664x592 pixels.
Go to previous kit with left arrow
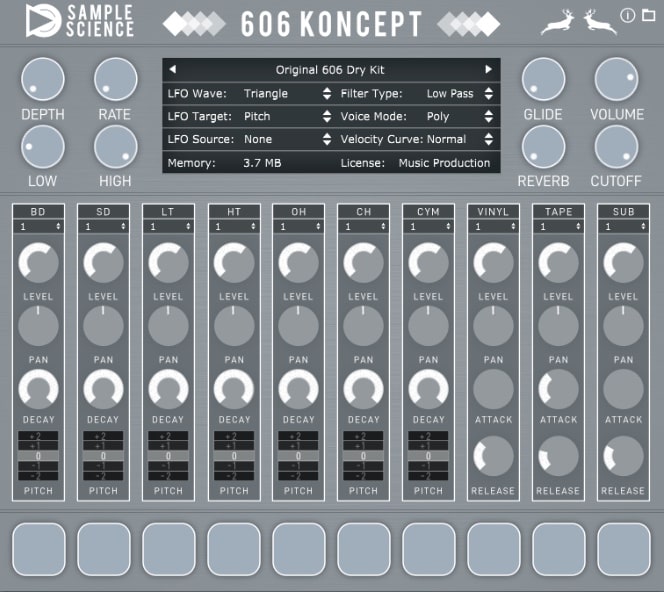point(172,70)
